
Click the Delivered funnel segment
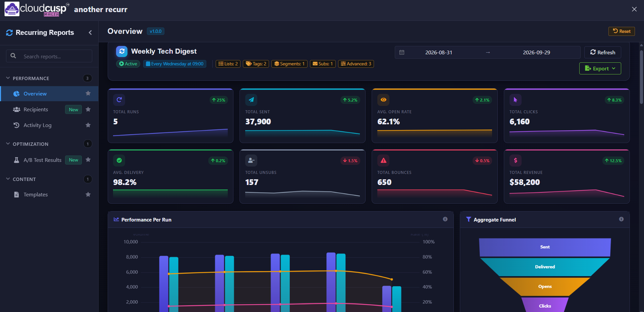pos(545,267)
